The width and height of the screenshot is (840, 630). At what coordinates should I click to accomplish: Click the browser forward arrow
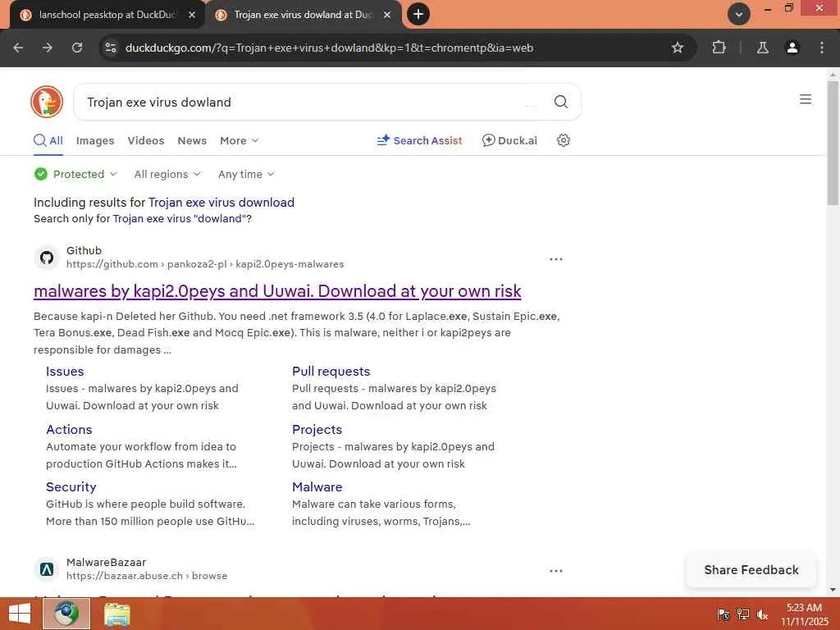click(48, 48)
